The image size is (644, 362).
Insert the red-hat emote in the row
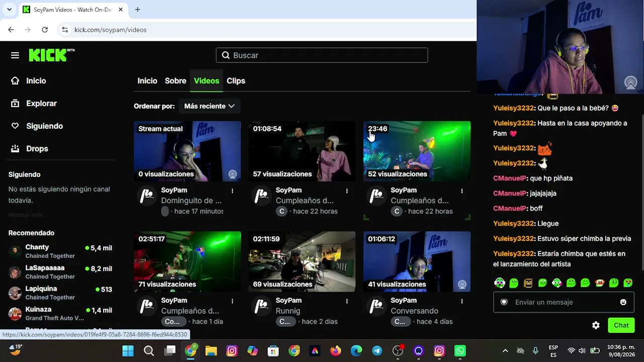(599, 283)
